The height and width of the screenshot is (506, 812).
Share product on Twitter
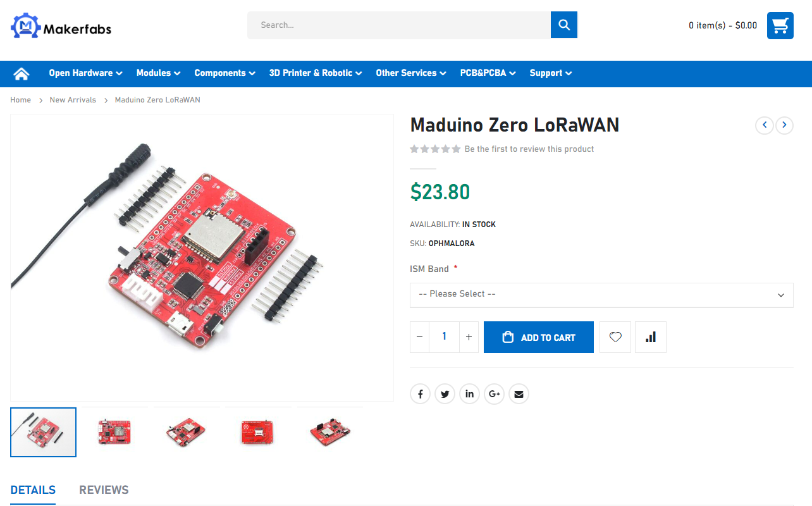[x=445, y=394]
